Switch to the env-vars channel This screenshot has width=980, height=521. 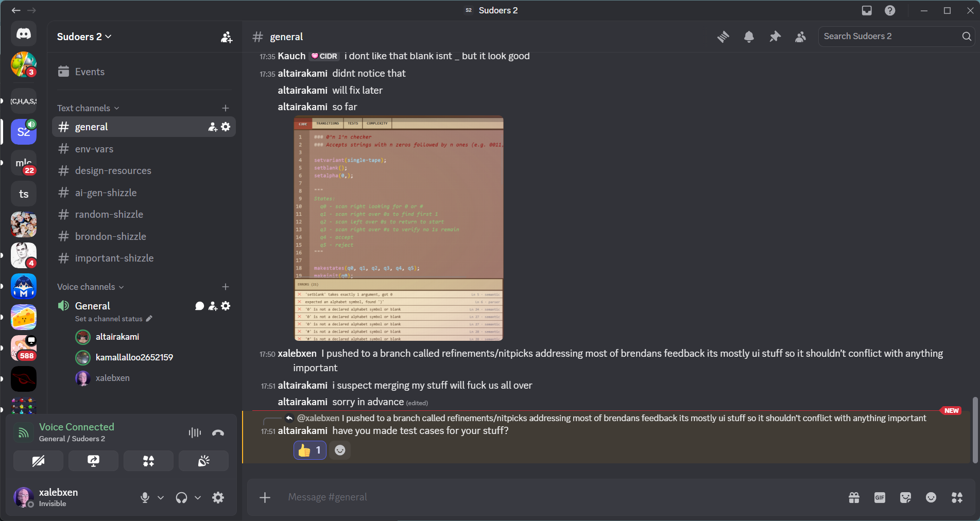[x=144, y=149]
